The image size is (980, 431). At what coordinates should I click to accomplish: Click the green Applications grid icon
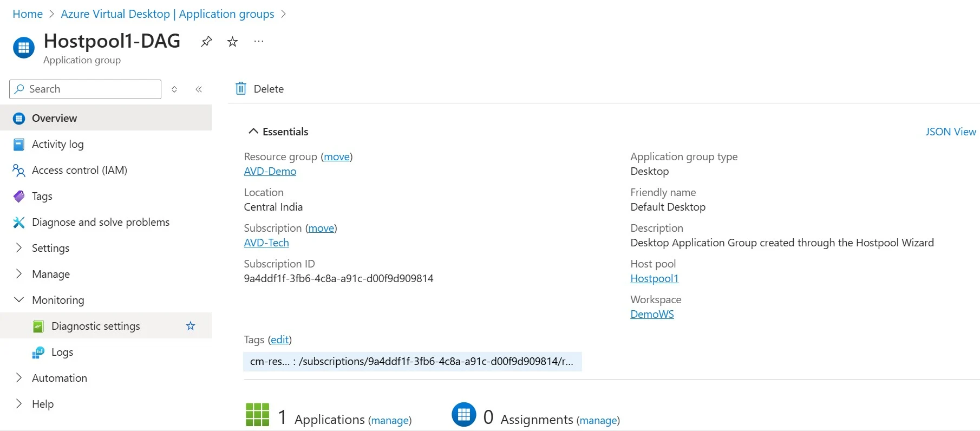(258, 415)
